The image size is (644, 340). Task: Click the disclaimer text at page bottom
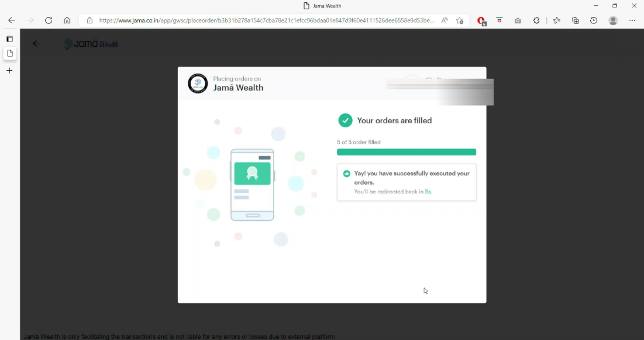click(x=179, y=336)
